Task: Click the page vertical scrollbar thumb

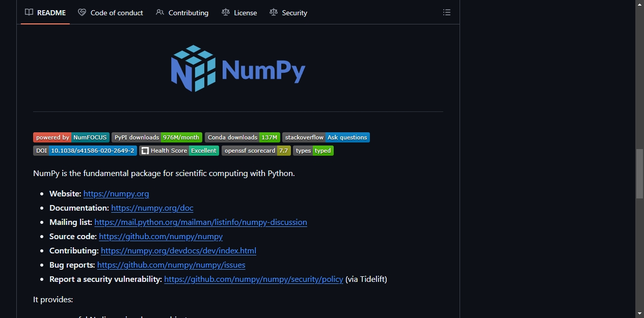Action: [640, 174]
